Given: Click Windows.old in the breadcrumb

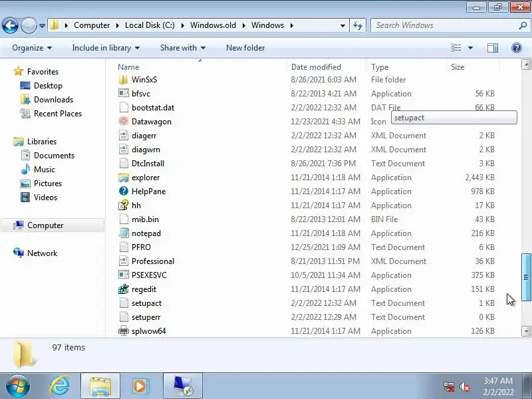Looking at the screenshot, I should [x=213, y=25].
